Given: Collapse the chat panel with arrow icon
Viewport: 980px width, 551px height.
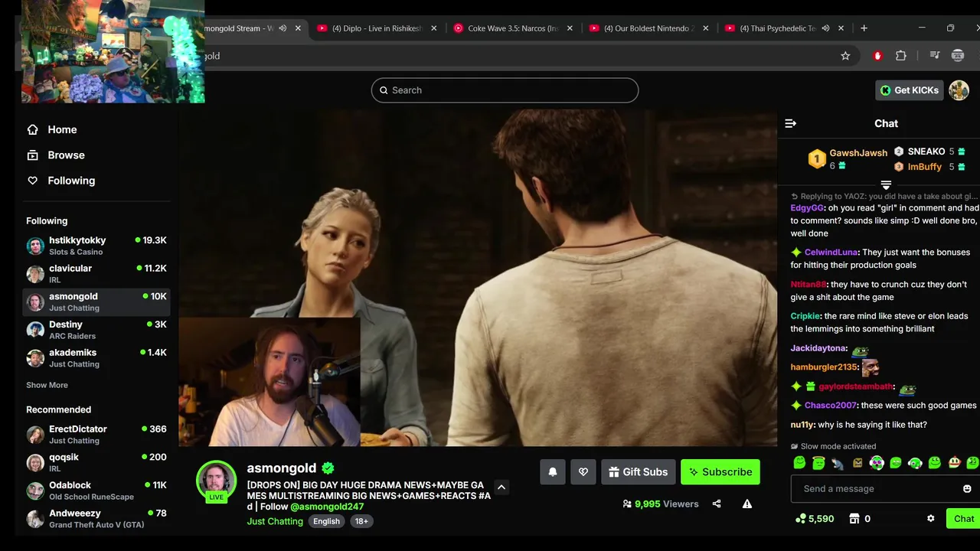Looking at the screenshot, I should [791, 123].
